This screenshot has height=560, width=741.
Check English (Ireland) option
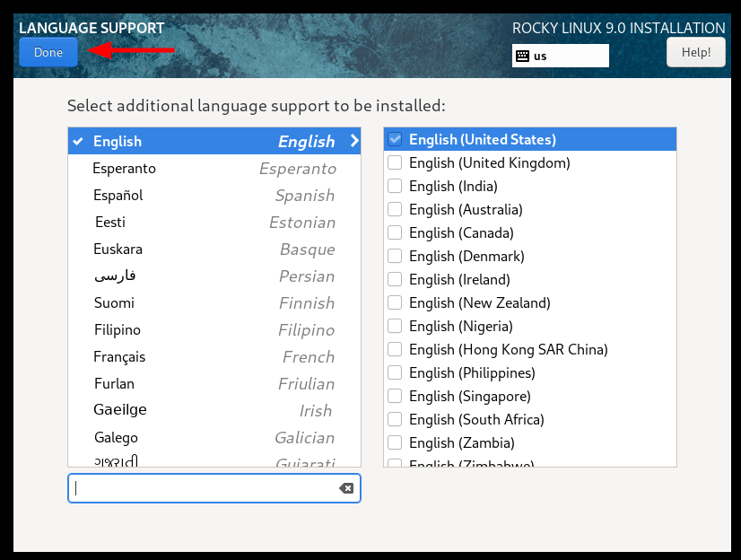[x=395, y=279]
